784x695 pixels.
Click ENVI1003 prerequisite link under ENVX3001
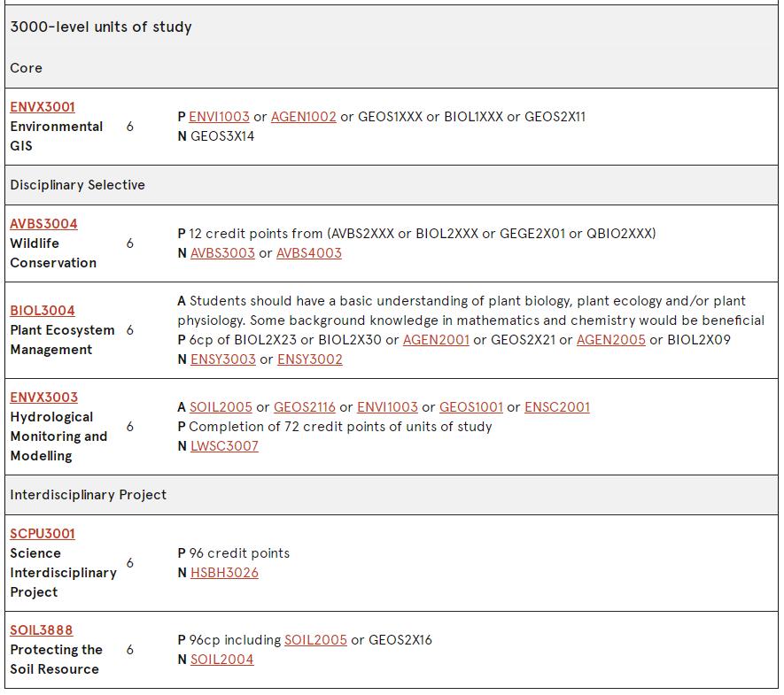[219, 117]
